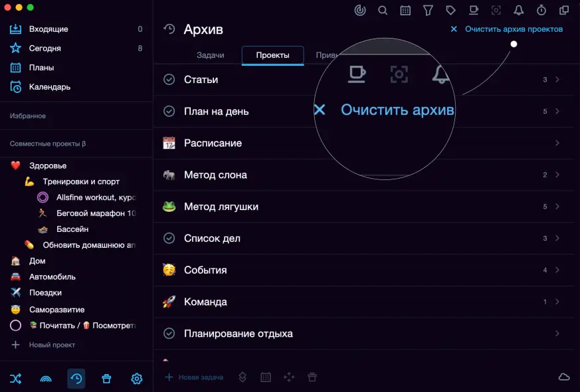This screenshot has height=392, width=580.
Task: Click Очистить архив проектов link
Action: click(x=513, y=29)
